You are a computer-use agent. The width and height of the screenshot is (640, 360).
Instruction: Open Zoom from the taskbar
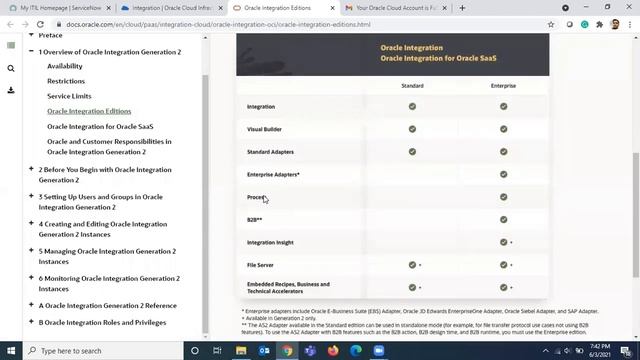379,351
